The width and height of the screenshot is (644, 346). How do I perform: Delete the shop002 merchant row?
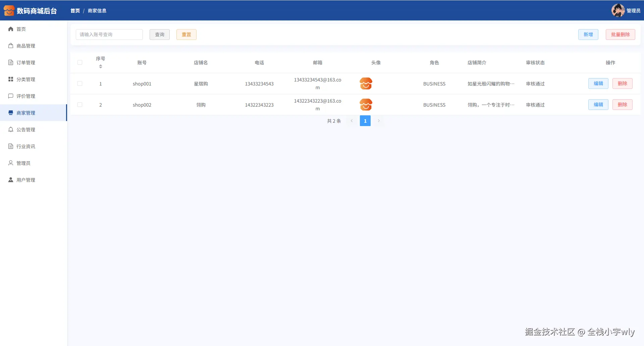tap(623, 105)
